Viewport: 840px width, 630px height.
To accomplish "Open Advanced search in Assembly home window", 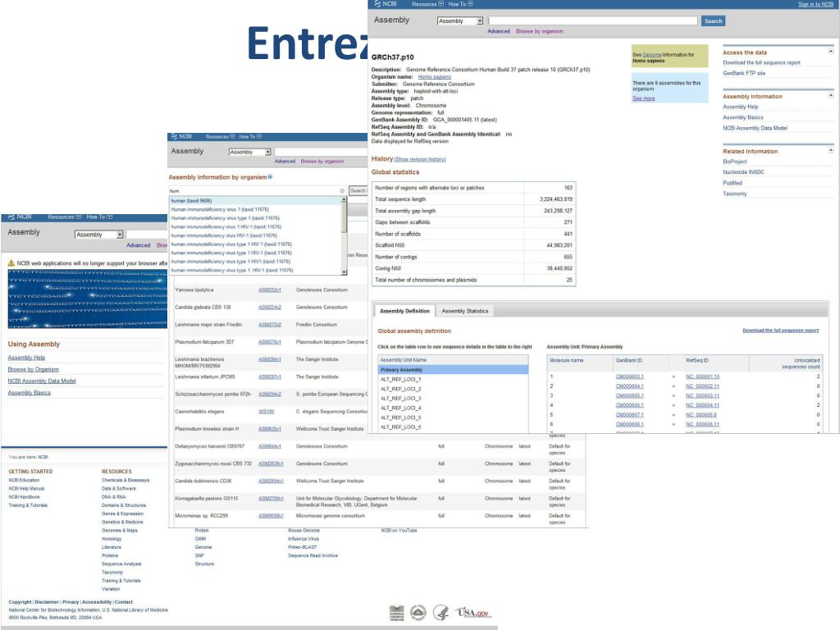I will click(138, 245).
